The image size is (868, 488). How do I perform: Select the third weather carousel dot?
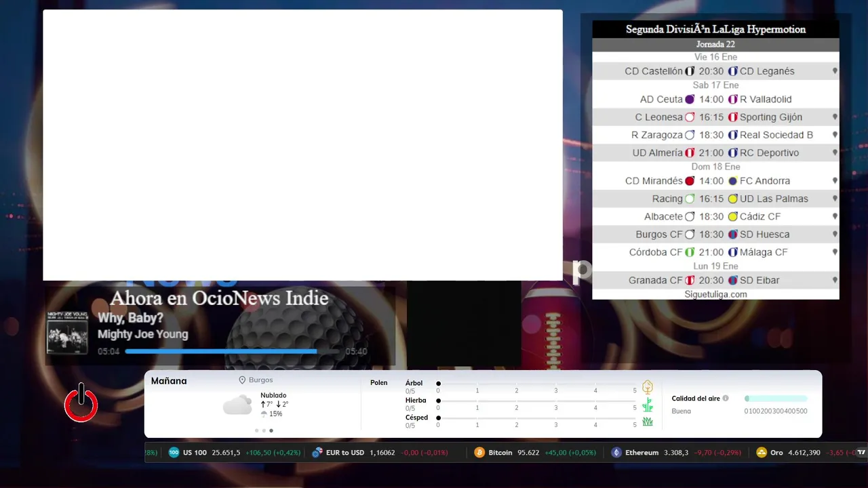(x=271, y=430)
